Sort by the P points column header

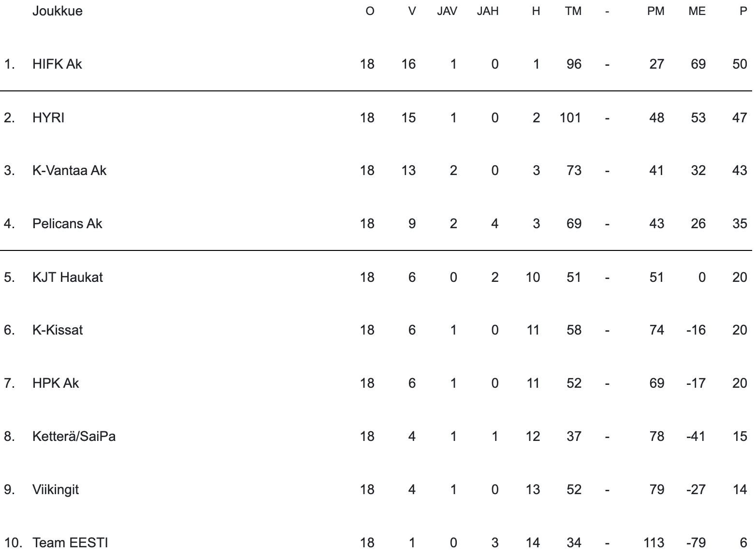coord(743,11)
